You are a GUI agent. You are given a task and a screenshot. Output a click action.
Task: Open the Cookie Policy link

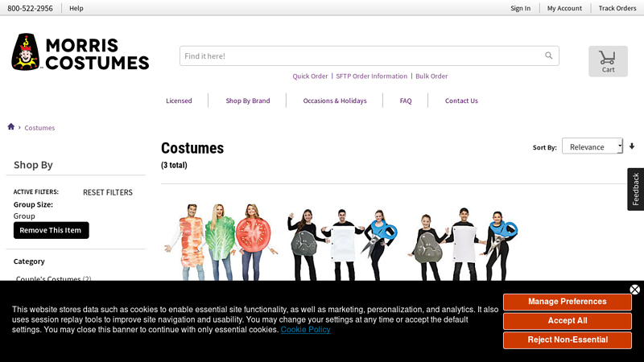[x=305, y=330]
